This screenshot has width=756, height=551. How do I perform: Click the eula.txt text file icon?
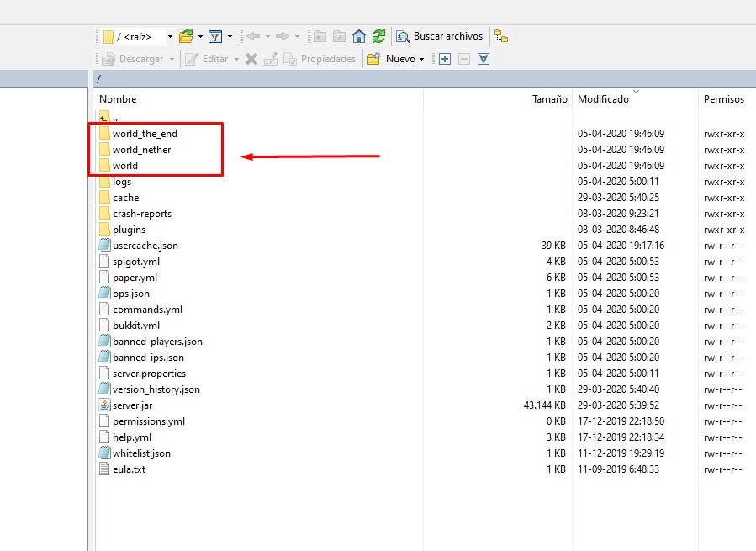(x=104, y=469)
